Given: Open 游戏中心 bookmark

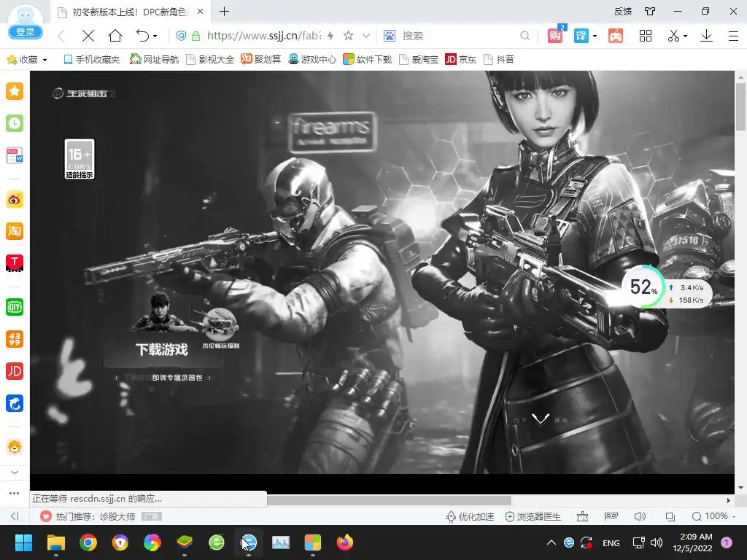Looking at the screenshot, I should (x=312, y=60).
